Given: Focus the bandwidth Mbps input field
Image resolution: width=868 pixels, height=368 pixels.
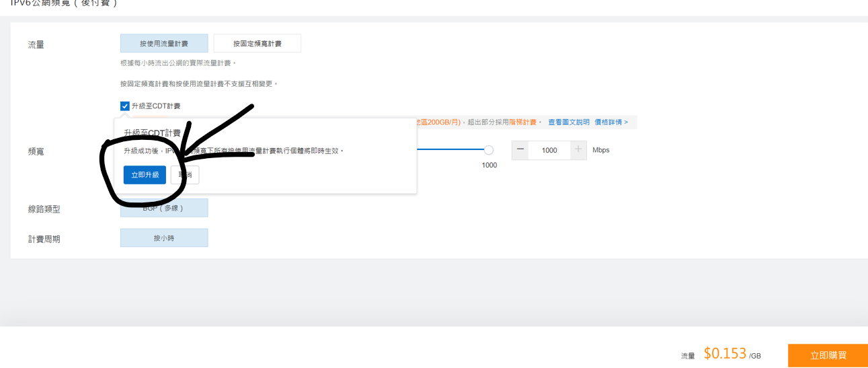Looking at the screenshot, I should click(x=549, y=150).
